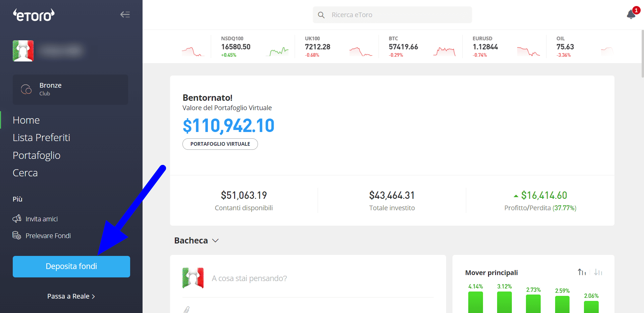Click the 4.14% mover bar

click(x=476, y=302)
